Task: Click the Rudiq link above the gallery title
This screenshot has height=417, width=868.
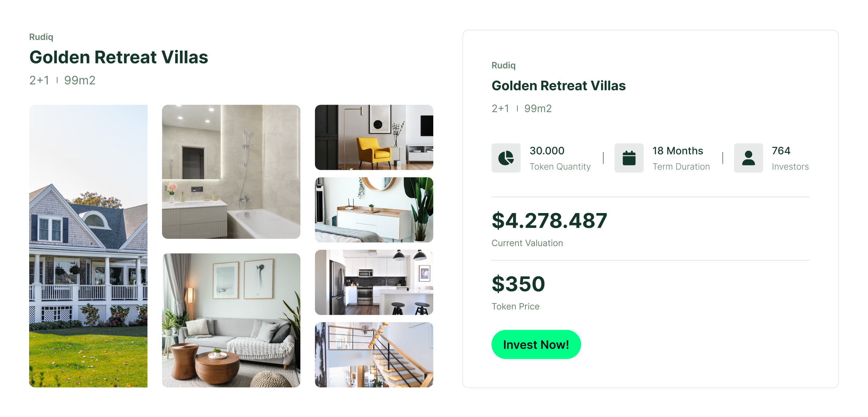Action: click(x=41, y=37)
